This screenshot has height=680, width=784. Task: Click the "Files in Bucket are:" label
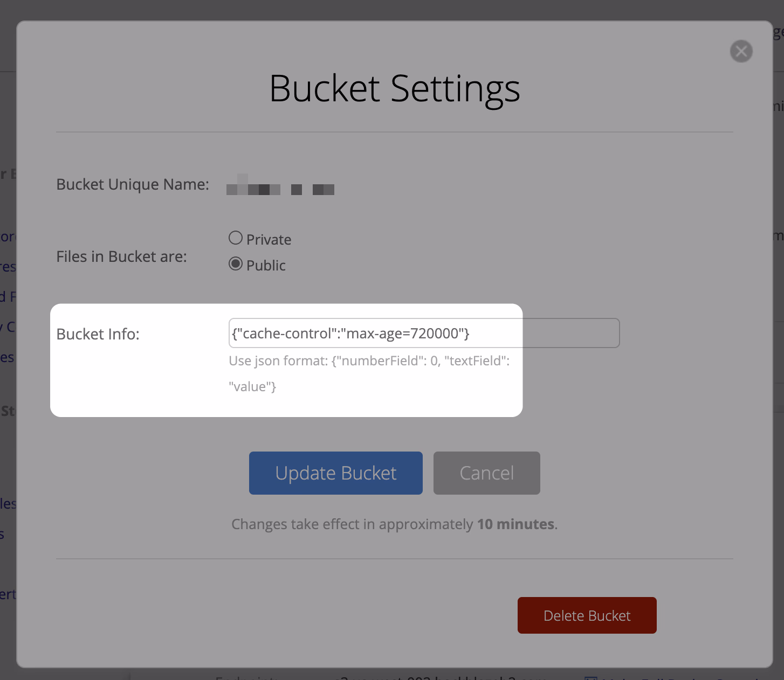121,257
